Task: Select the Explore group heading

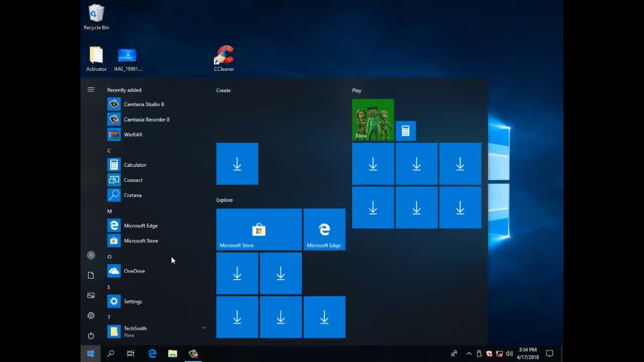Action: coord(224,200)
